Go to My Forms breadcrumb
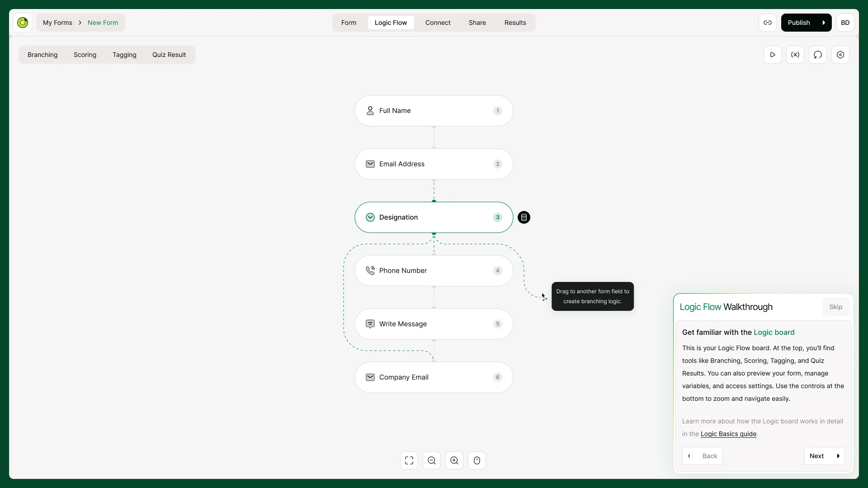The height and width of the screenshot is (488, 868). point(57,23)
